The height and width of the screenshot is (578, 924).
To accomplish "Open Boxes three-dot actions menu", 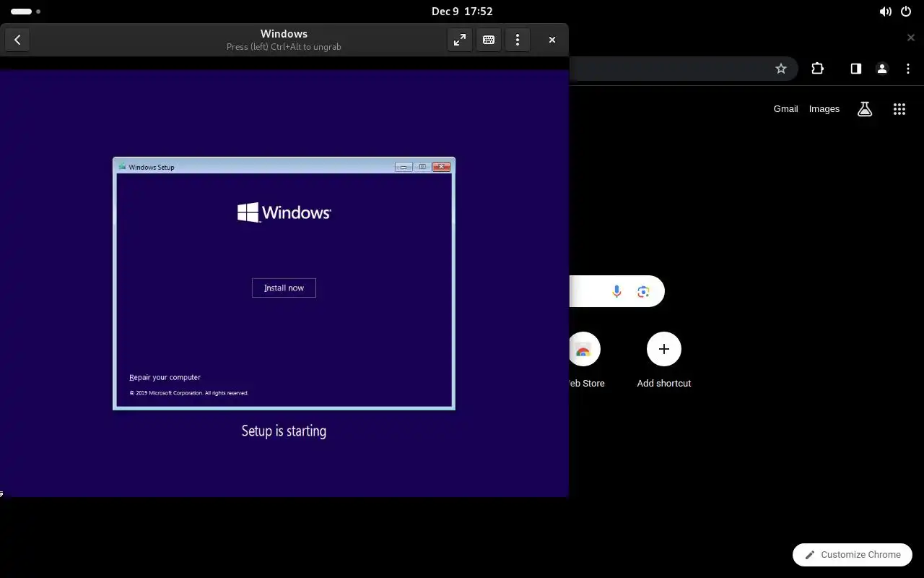I will (518, 40).
